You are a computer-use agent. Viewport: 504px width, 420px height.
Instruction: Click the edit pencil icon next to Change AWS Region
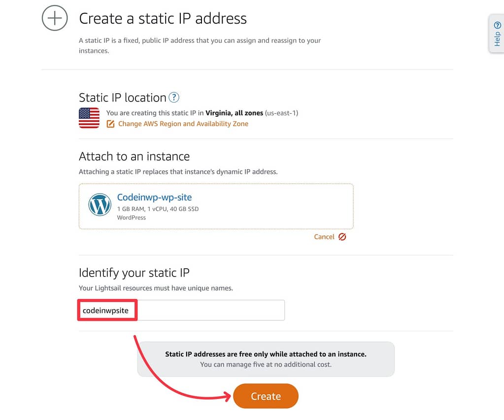110,124
